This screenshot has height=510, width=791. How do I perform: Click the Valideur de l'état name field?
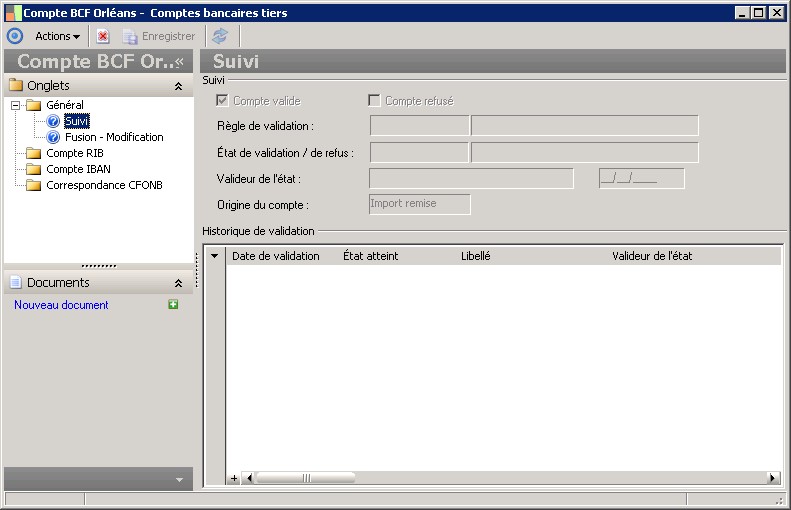tap(471, 179)
